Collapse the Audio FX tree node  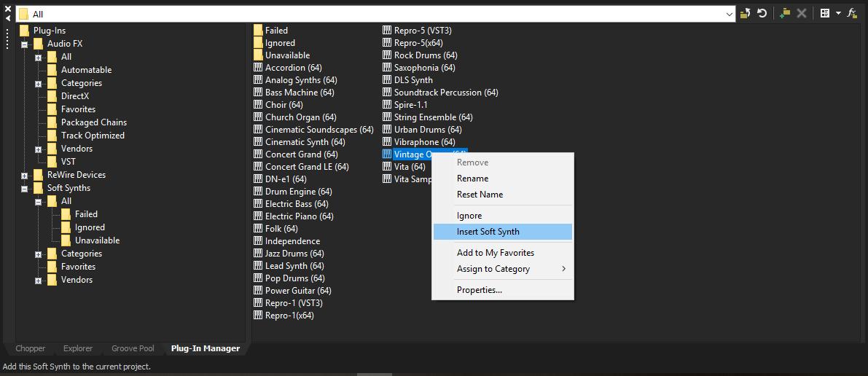pyautogui.click(x=24, y=44)
